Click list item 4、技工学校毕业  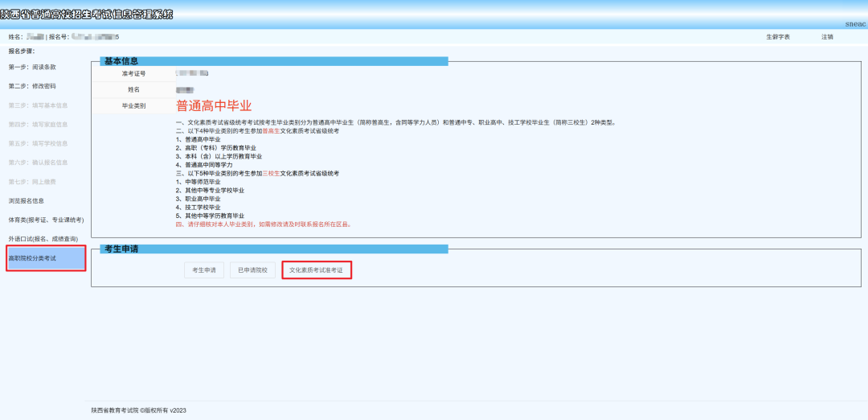pyautogui.click(x=199, y=208)
